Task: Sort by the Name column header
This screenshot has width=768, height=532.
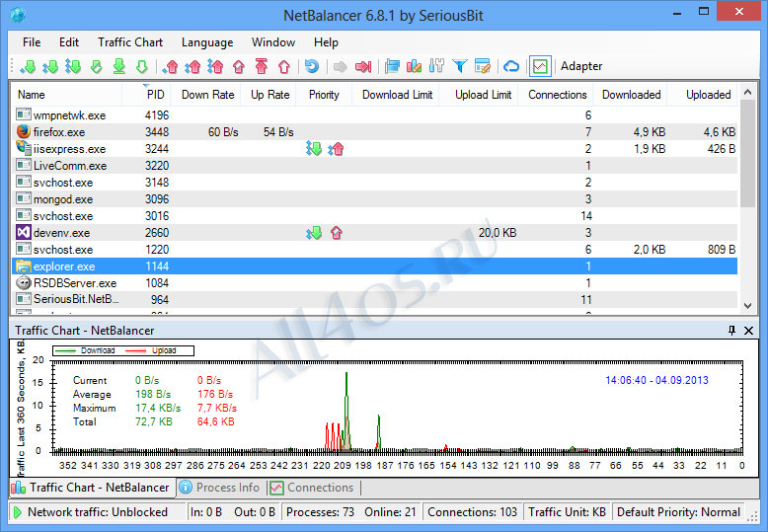Action: (66, 95)
